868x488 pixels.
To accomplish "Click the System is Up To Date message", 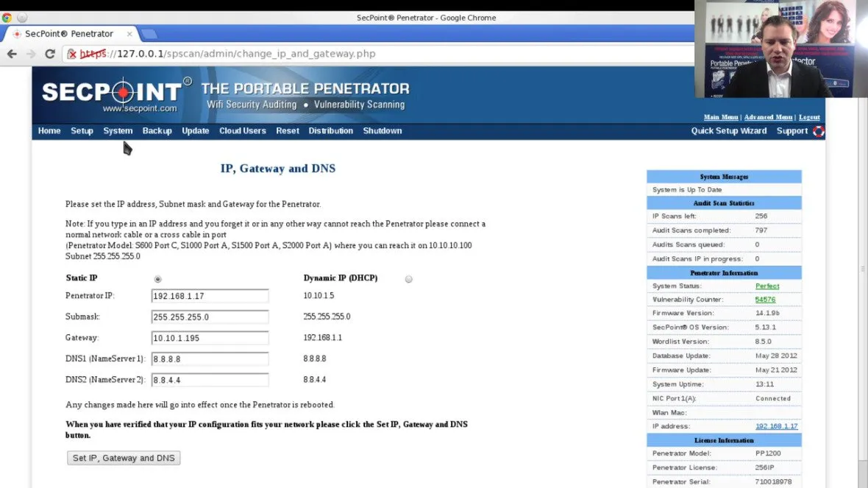I will 687,189.
